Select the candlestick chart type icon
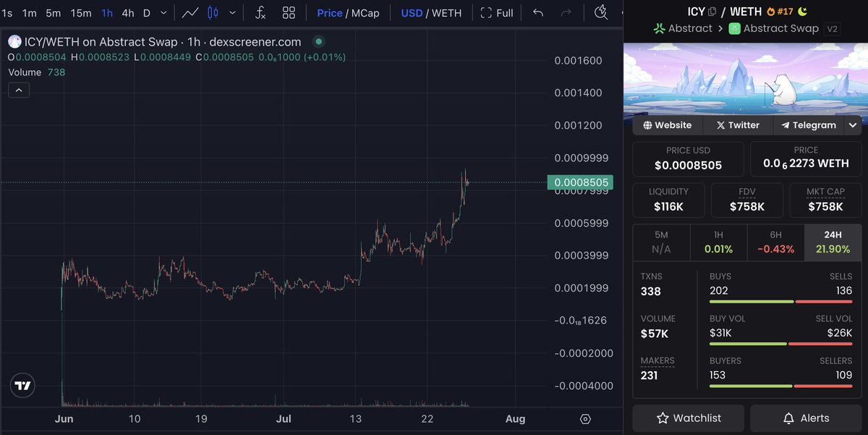Image resolution: width=868 pixels, height=435 pixels. (x=213, y=13)
